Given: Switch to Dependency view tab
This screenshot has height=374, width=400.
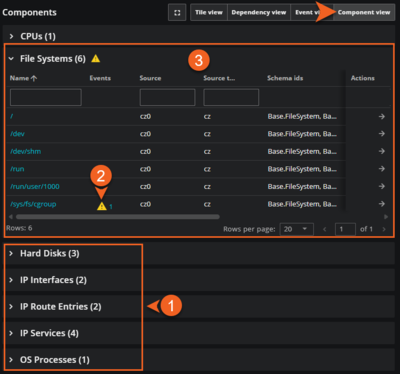Looking at the screenshot, I should [x=259, y=13].
